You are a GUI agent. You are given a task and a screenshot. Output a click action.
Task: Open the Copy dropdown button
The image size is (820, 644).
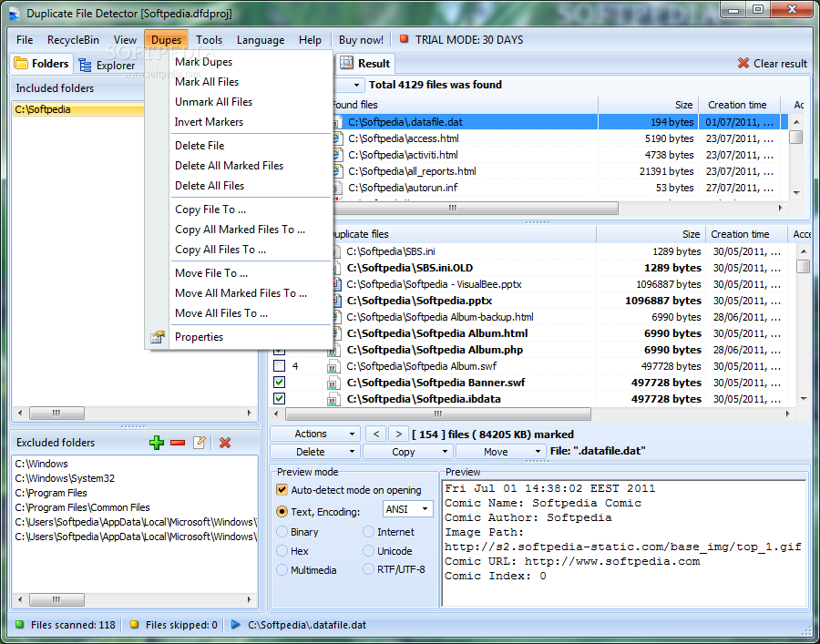coord(408,452)
